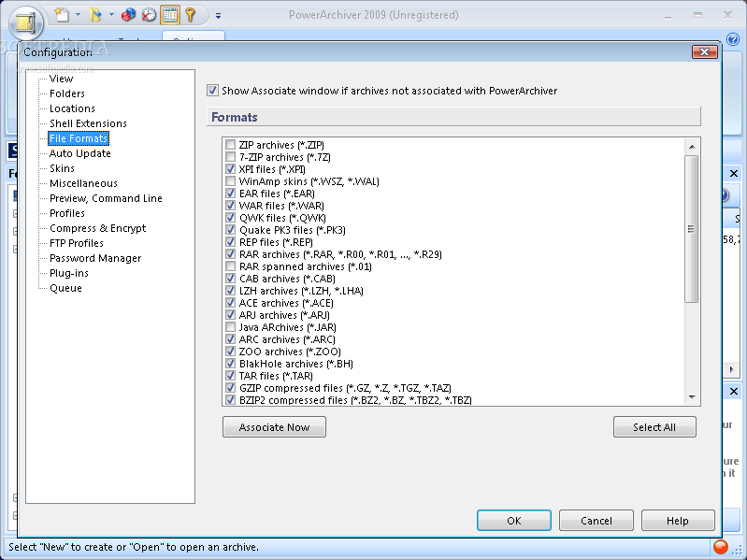The height and width of the screenshot is (560, 747).
Task: Select Plug-ins in configuration tree
Action: coord(69,273)
